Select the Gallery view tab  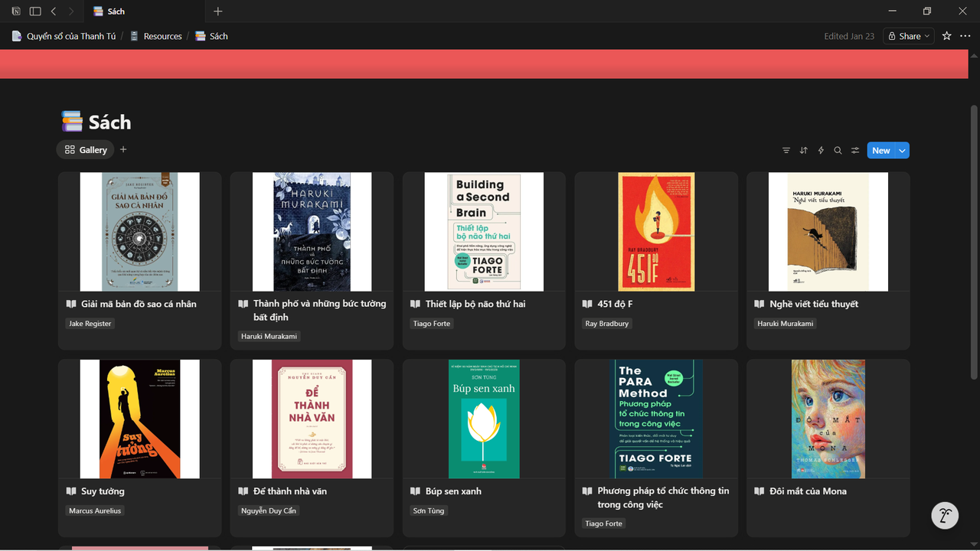click(x=86, y=150)
